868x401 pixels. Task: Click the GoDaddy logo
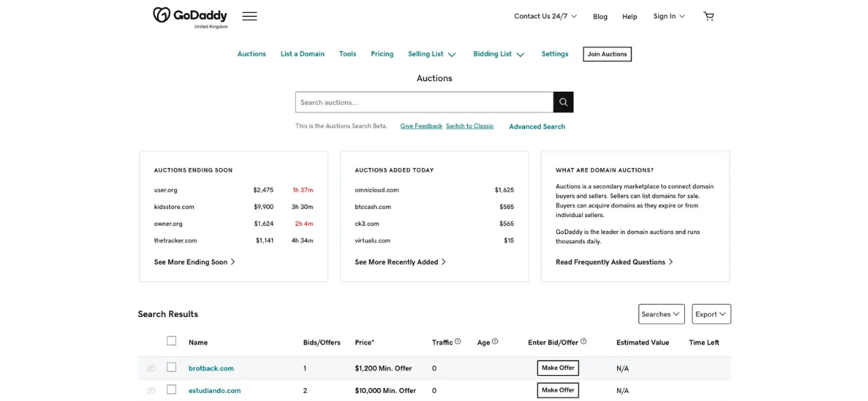point(190,16)
